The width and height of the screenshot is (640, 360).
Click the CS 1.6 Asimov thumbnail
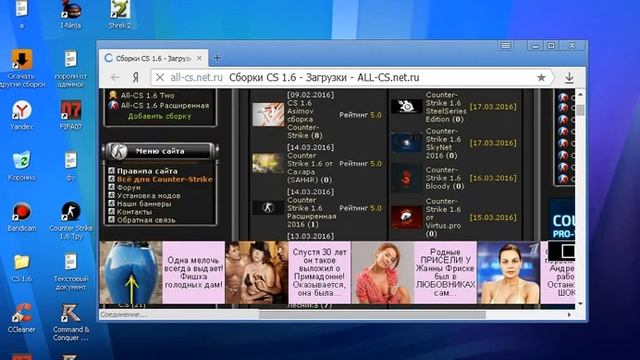tap(268, 114)
